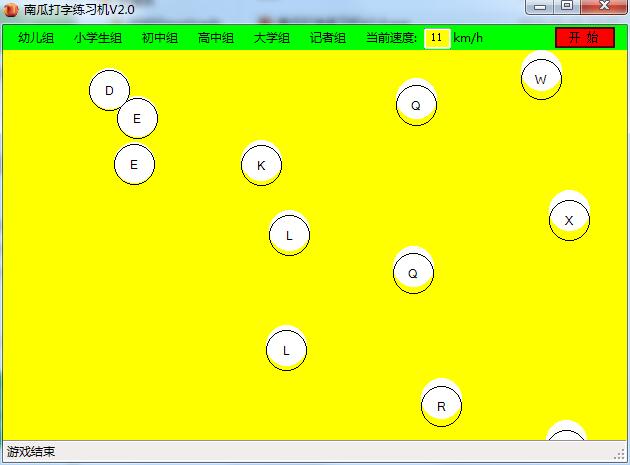630x465 pixels.
Task: Open the 高中组 menu item
Action: point(216,38)
